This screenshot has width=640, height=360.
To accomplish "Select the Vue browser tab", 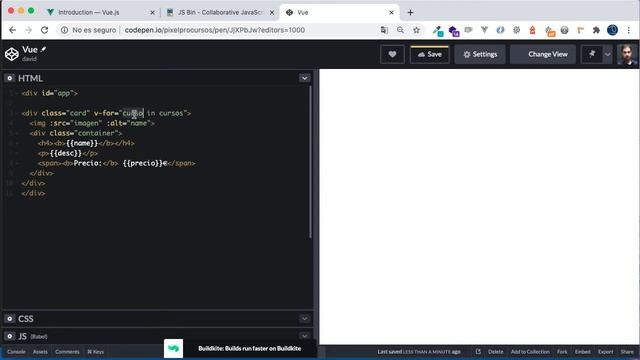I will tap(339, 13).
